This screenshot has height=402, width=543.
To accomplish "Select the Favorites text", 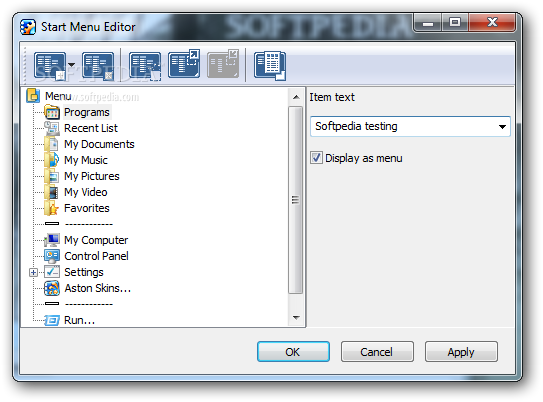I will [87, 208].
